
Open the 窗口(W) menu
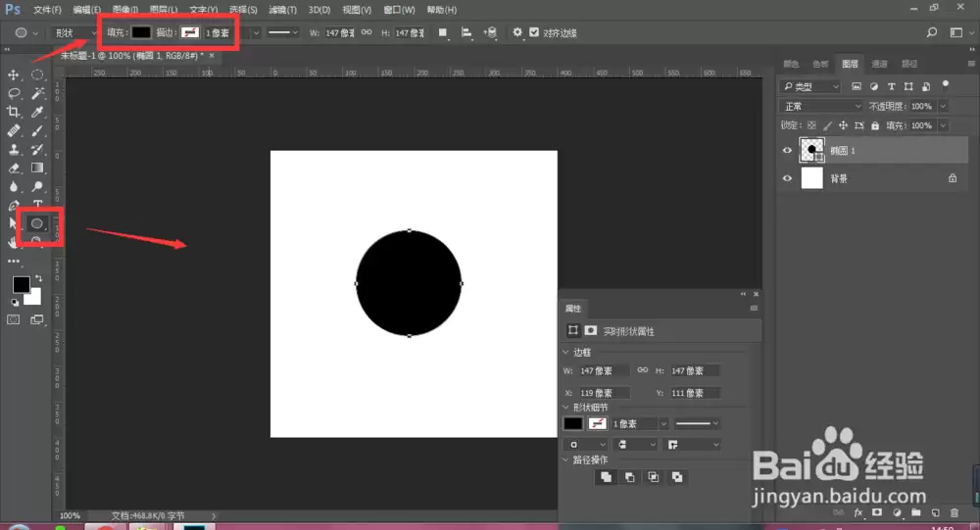click(400, 10)
